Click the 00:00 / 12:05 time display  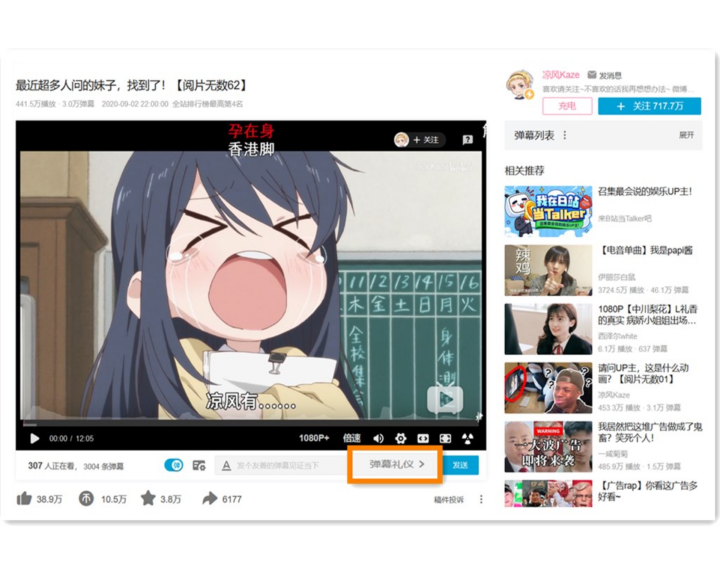[x=71, y=439]
